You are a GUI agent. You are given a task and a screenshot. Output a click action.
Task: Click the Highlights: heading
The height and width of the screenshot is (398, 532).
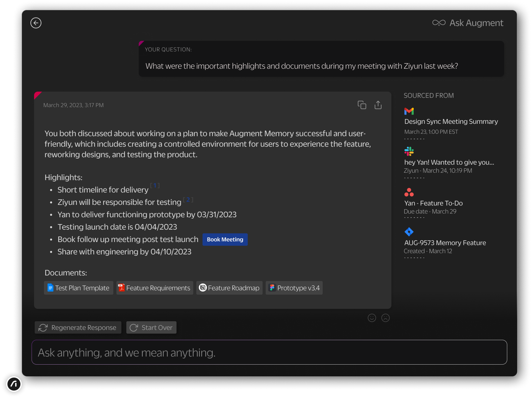63,177
